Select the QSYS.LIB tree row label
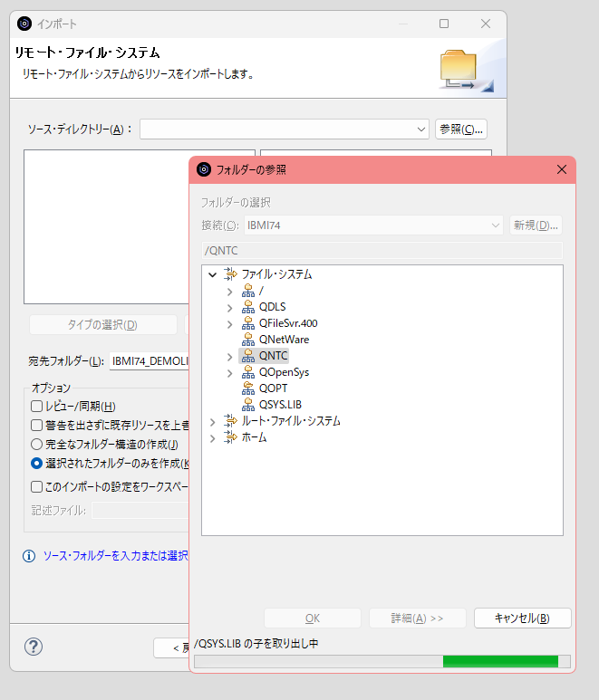 281,405
